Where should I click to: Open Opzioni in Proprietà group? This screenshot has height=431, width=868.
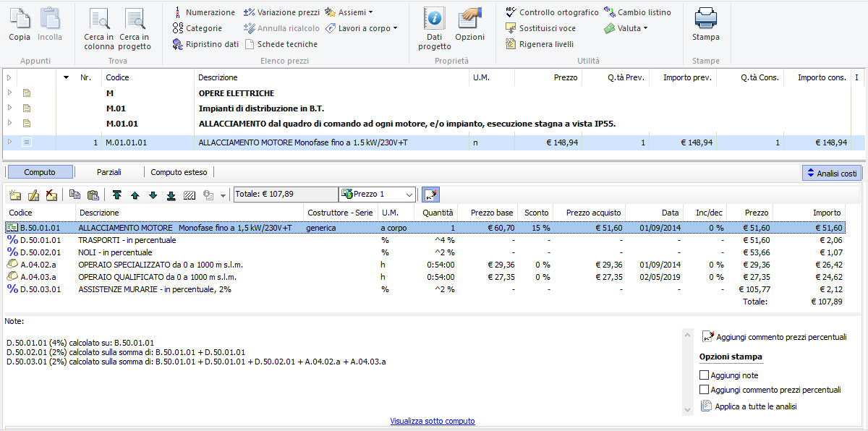coord(470,25)
